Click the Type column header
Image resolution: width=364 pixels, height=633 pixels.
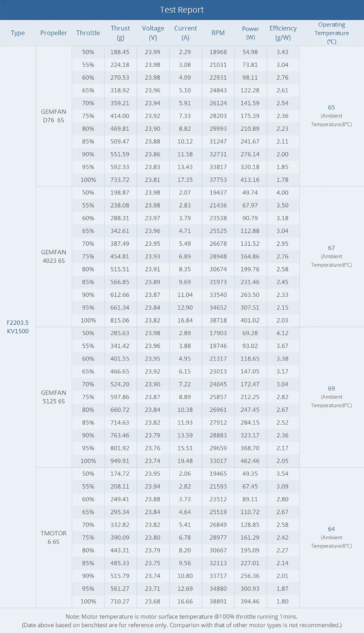tap(18, 33)
